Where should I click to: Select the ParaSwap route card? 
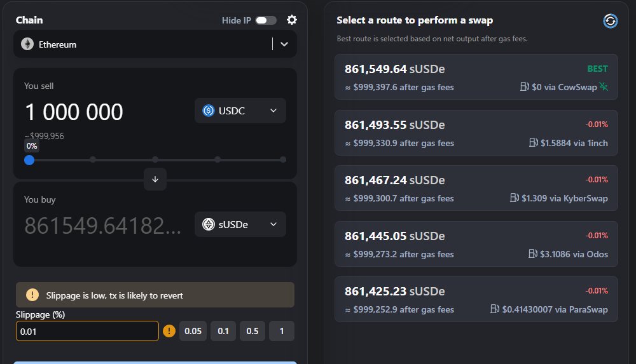[x=476, y=299]
